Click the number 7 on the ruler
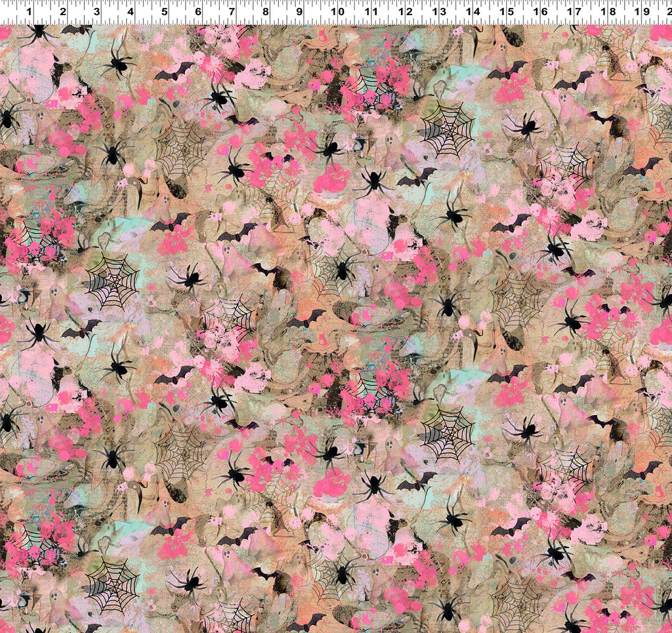The image size is (672, 633). click(232, 12)
